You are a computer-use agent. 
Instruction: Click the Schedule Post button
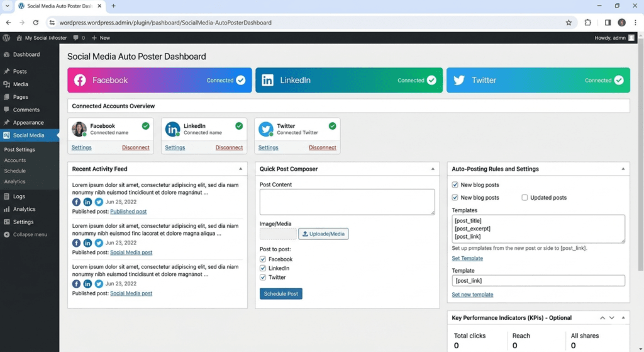(281, 293)
